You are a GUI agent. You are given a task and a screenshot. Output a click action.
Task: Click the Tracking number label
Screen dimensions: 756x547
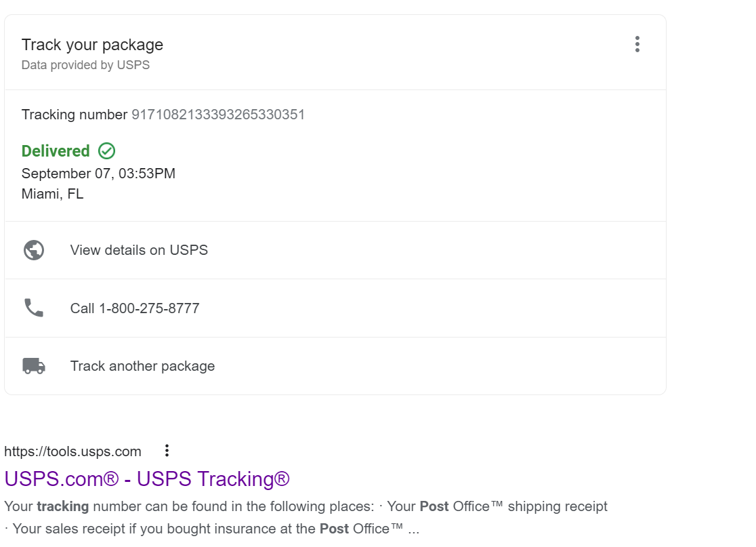click(x=75, y=115)
